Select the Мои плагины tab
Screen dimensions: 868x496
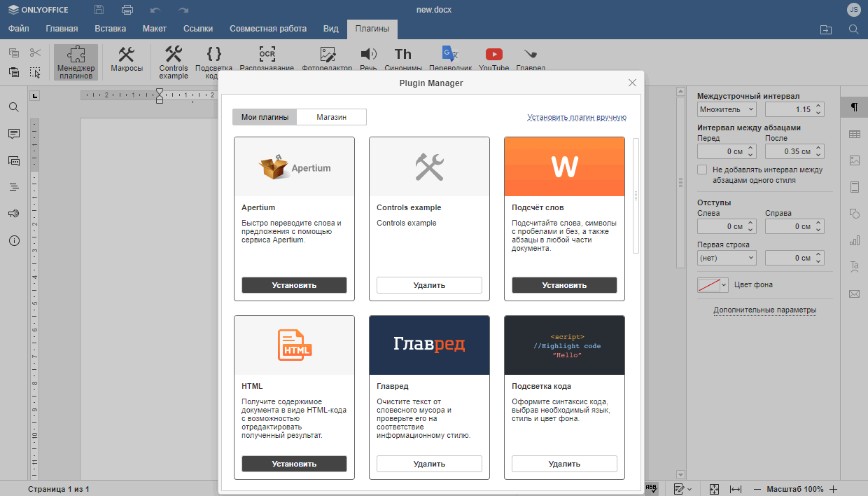coord(265,117)
